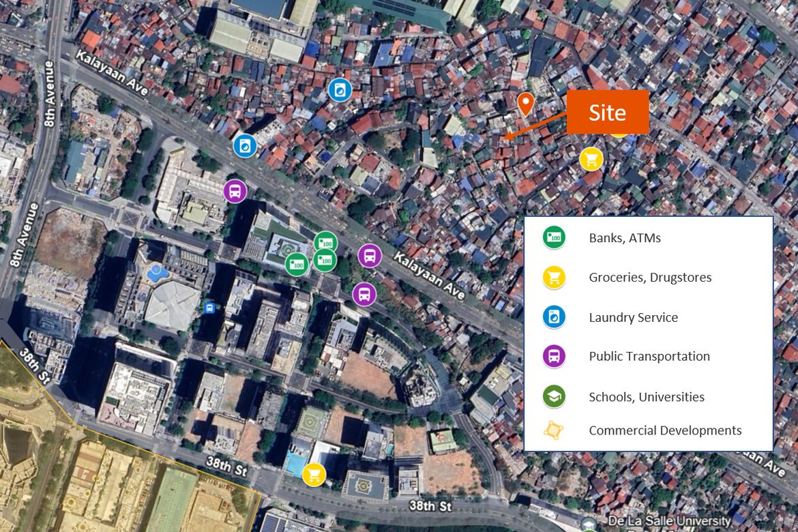This screenshot has height=532, width=798.
Task: Click the Kalayaan Ave label near the bus markers
Action: [x=429, y=276]
